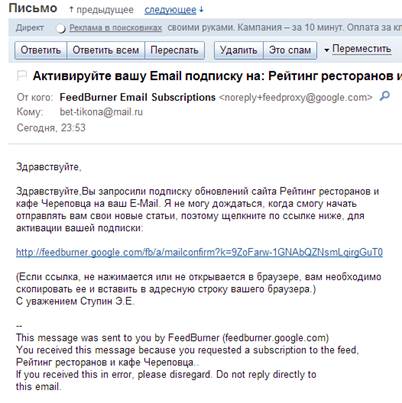Delete the letter with 'Удалить'

click(238, 50)
